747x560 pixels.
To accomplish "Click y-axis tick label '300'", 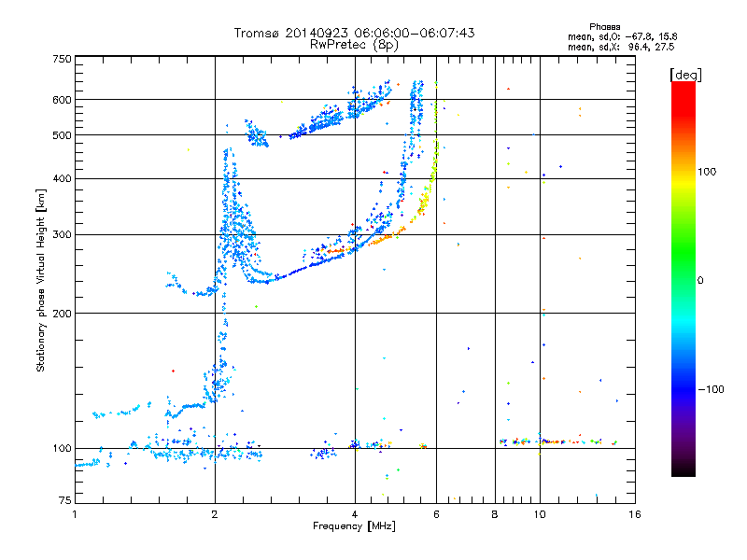I will [62, 235].
